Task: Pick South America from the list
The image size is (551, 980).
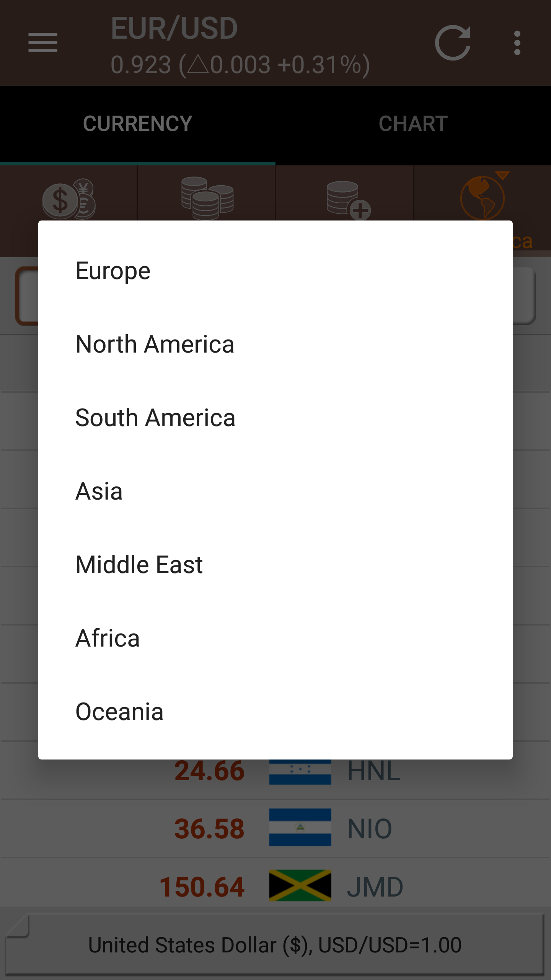Action: [155, 418]
